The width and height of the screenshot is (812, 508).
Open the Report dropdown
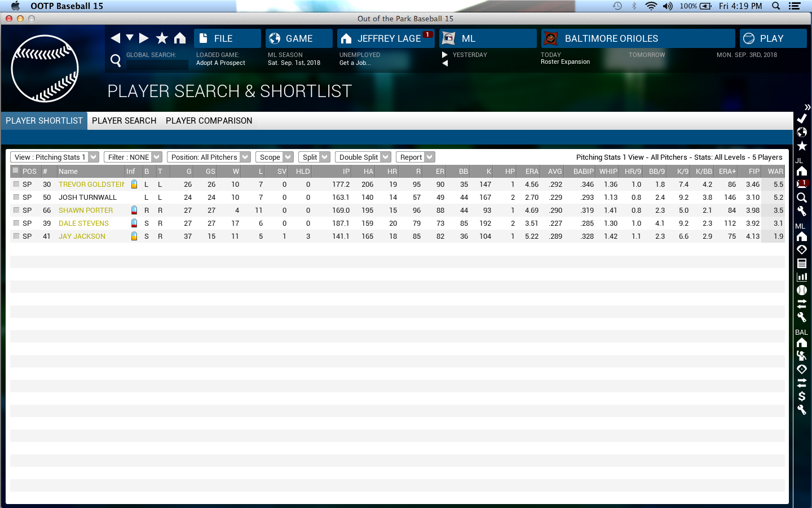click(416, 157)
